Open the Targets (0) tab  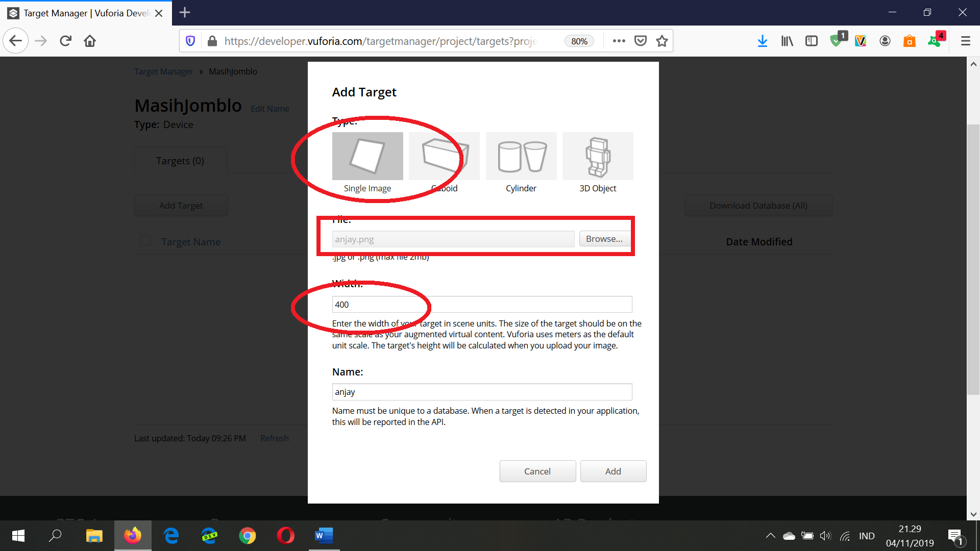click(x=180, y=161)
